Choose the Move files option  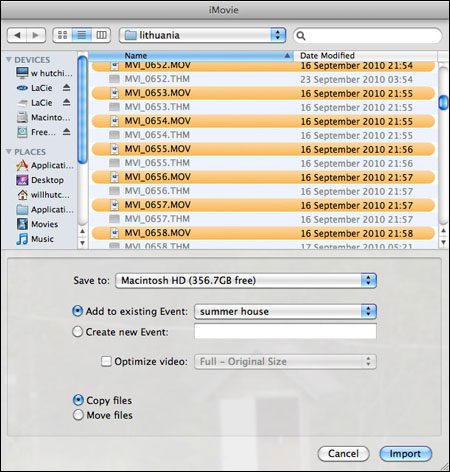click(78, 415)
